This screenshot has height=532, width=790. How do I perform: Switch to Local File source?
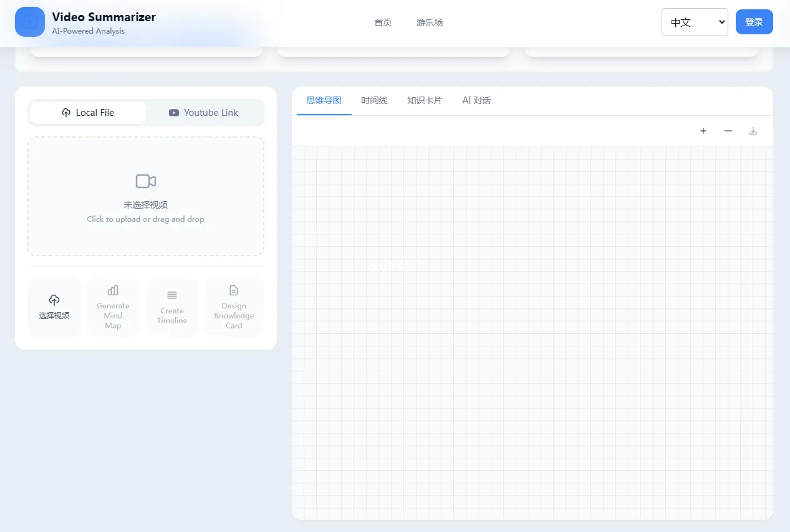(88, 113)
